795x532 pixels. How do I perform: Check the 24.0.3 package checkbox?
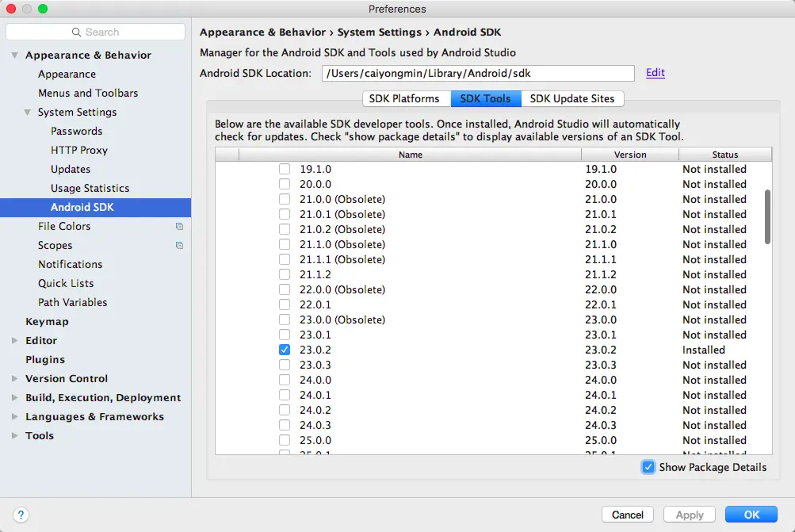285,425
